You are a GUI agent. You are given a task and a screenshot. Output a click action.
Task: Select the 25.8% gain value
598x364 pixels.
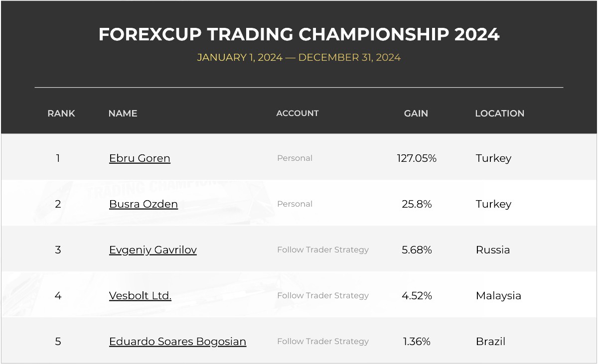(417, 204)
